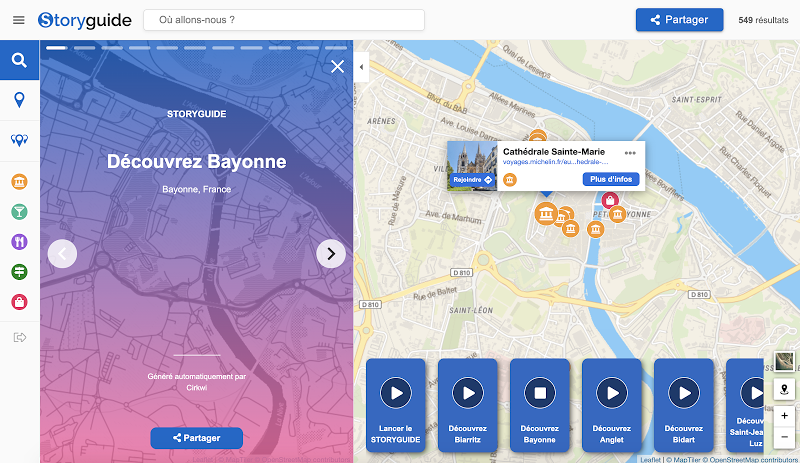
Task: Jump to the last story progress segment
Action: click(x=336, y=48)
